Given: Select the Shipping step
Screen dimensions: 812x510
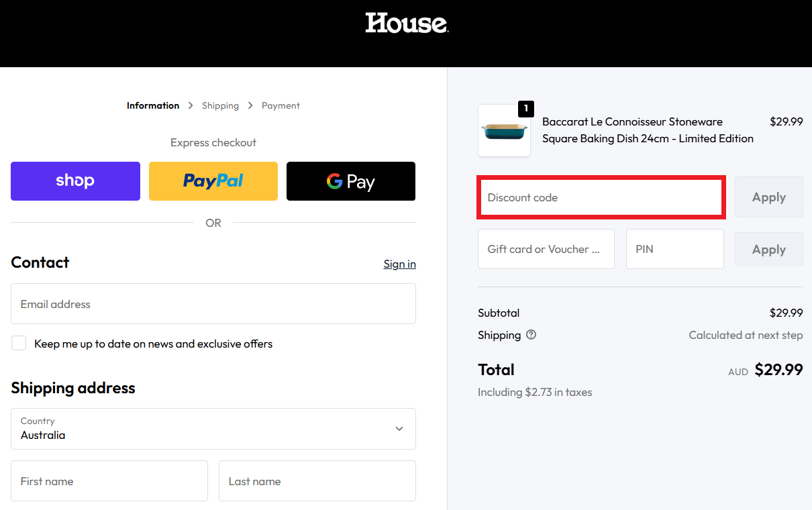Looking at the screenshot, I should pyautogui.click(x=220, y=105).
